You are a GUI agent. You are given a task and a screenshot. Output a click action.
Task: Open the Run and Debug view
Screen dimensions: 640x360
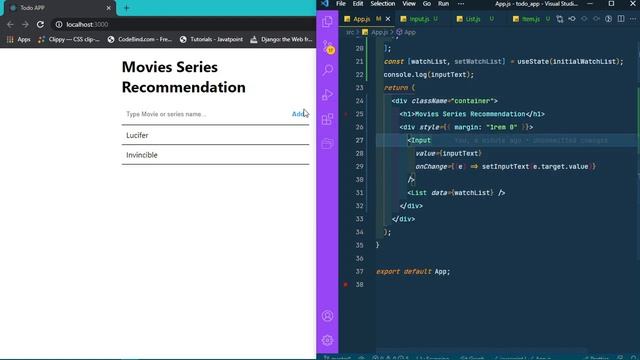point(327,95)
